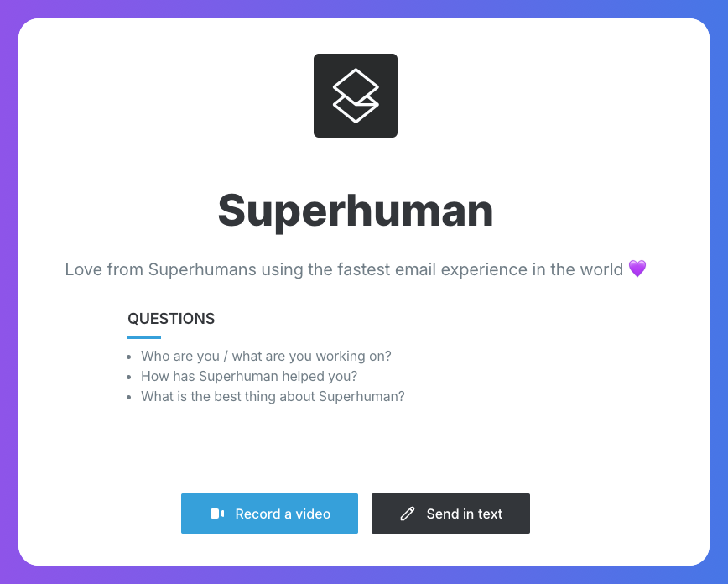Image resolution: width=728 pixels, height=584 pixels.
Task: Click the "best thing about Superhuman" question
Action: 273,396
